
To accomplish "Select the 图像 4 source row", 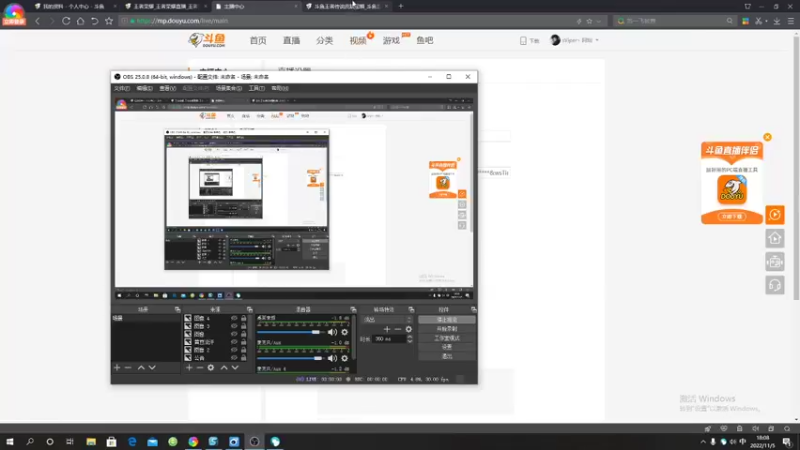I will 216,318.
